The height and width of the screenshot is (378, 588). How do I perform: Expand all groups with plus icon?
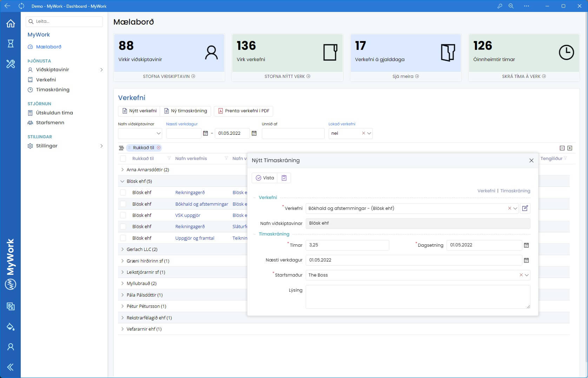(570, 148)
